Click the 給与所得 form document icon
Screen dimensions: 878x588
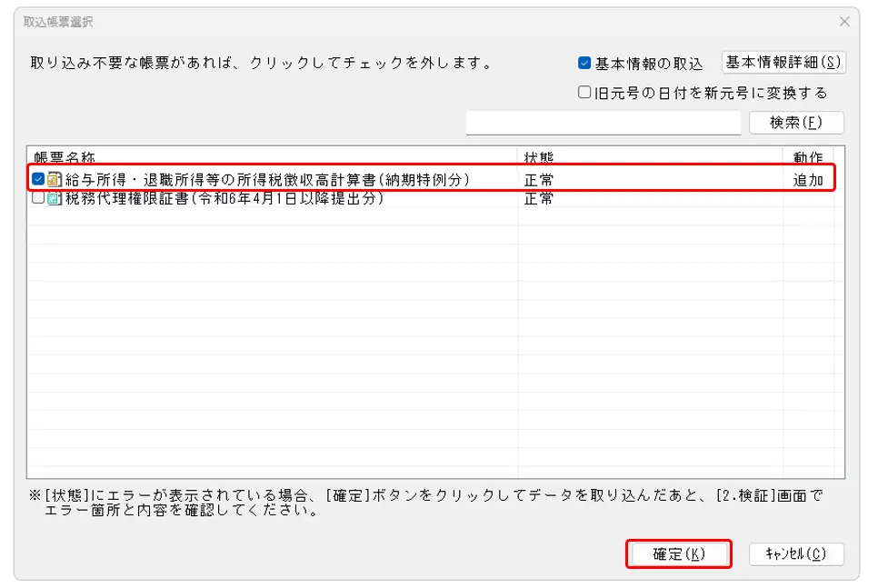[54, 179]
